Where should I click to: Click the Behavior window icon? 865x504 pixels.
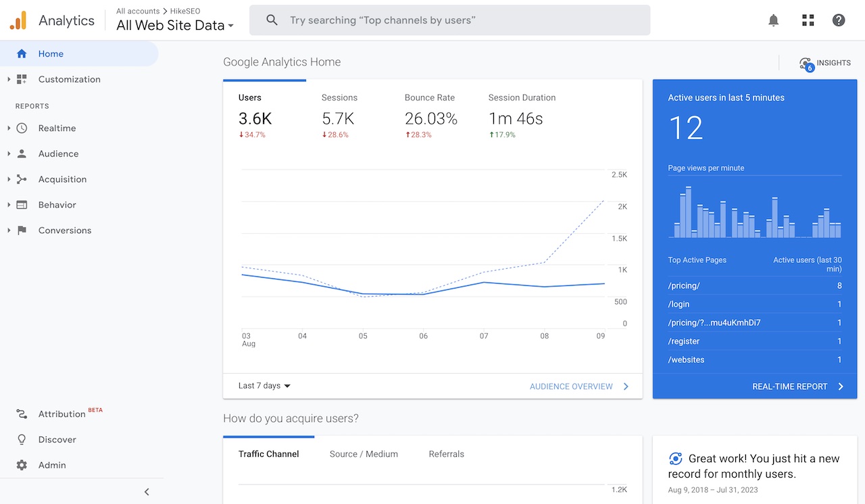pyautogui.click(x=22, y=205)
